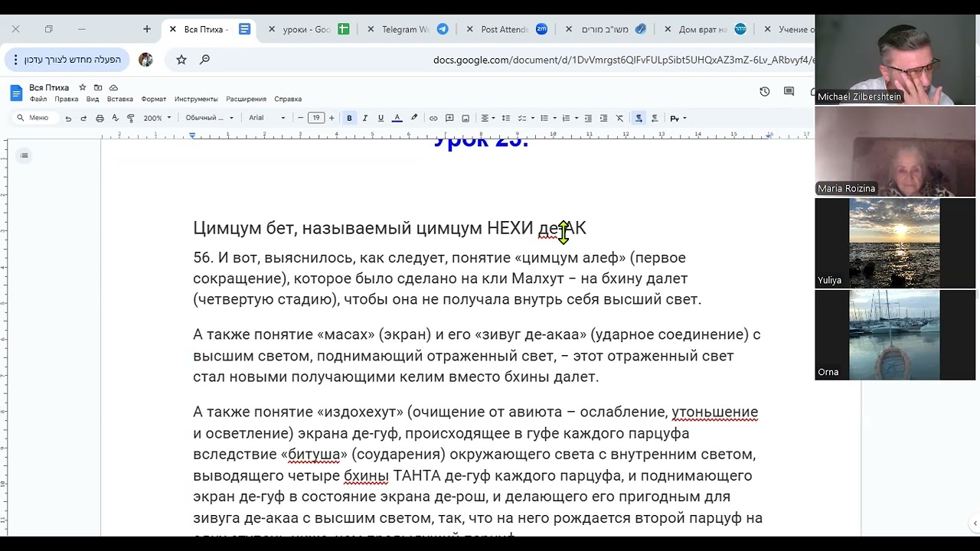Open the Расширения menu
Viewport: 980px width, 551px height.
[x=246, y=99]
